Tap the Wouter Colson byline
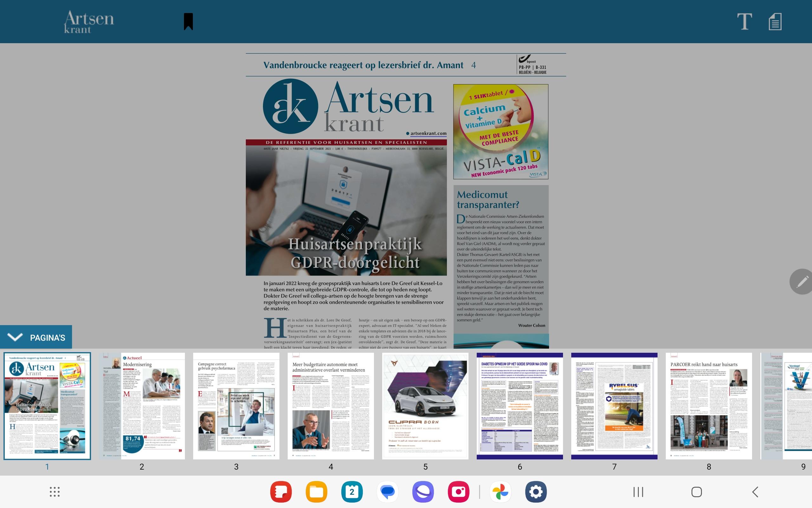The height and width of the screenshot is (508, 812). (x=532, y=325)
